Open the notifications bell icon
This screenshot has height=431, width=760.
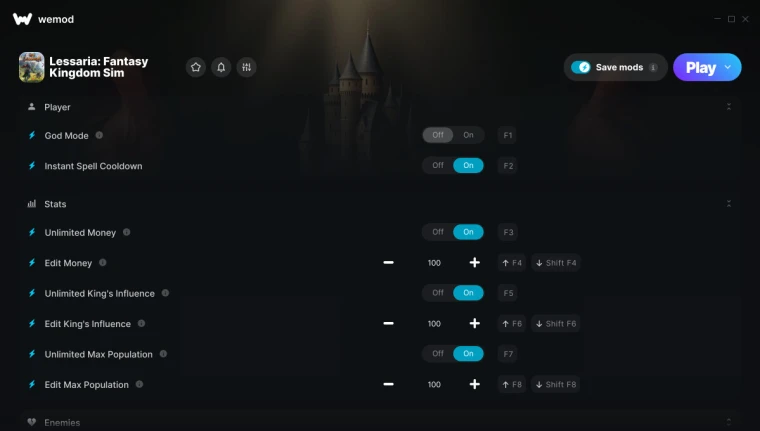point(221,67)
